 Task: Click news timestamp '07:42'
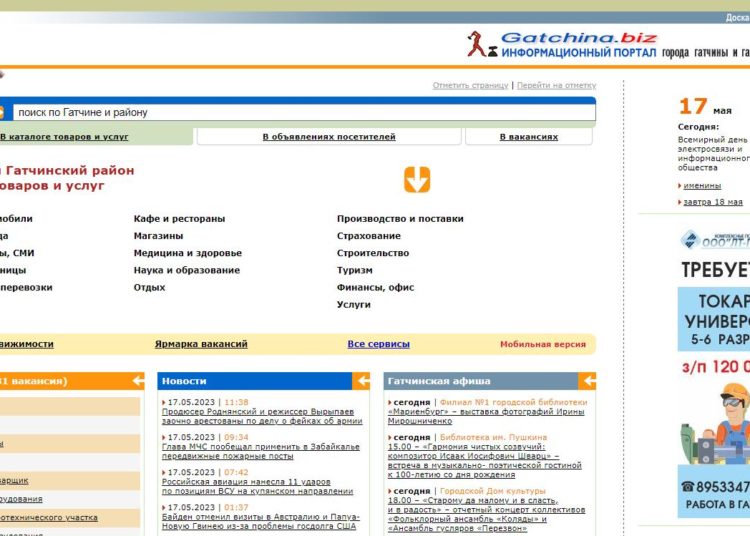pos(236,472)
